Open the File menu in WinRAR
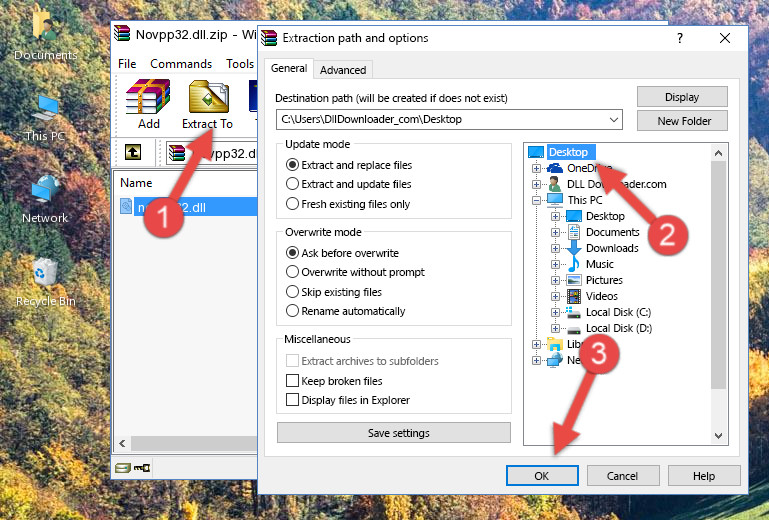 point(127,64)
